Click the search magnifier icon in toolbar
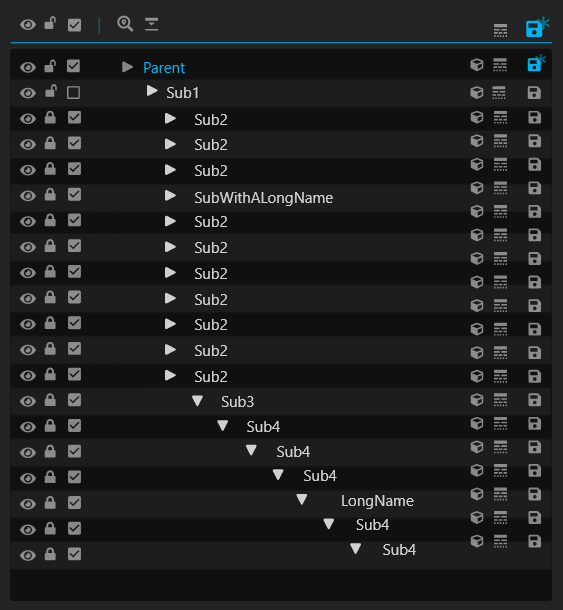Image resolution: width=563 pixels, height=610 pixels. [125, 24]
